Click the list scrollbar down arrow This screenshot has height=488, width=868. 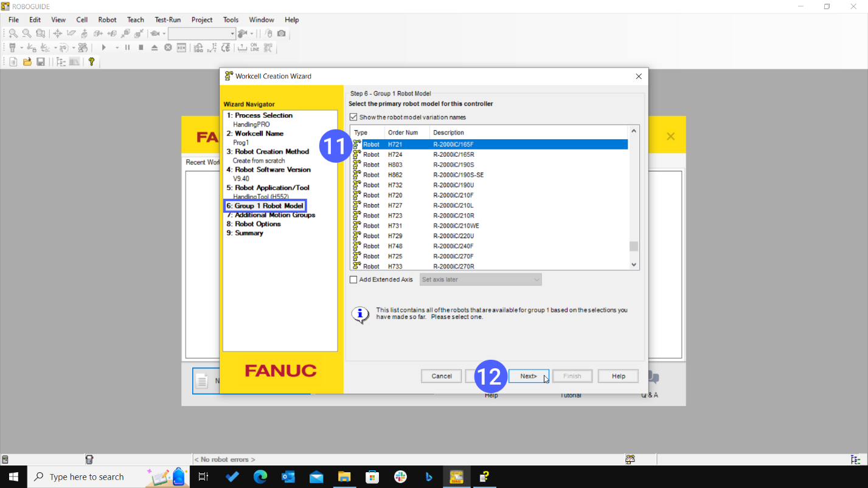(x=633, y=264)
